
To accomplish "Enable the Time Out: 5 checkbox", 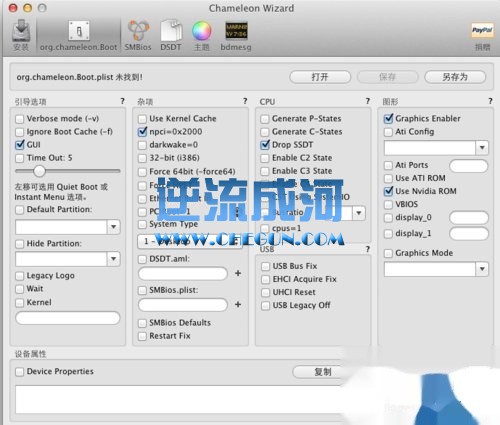I will point(20,158).
